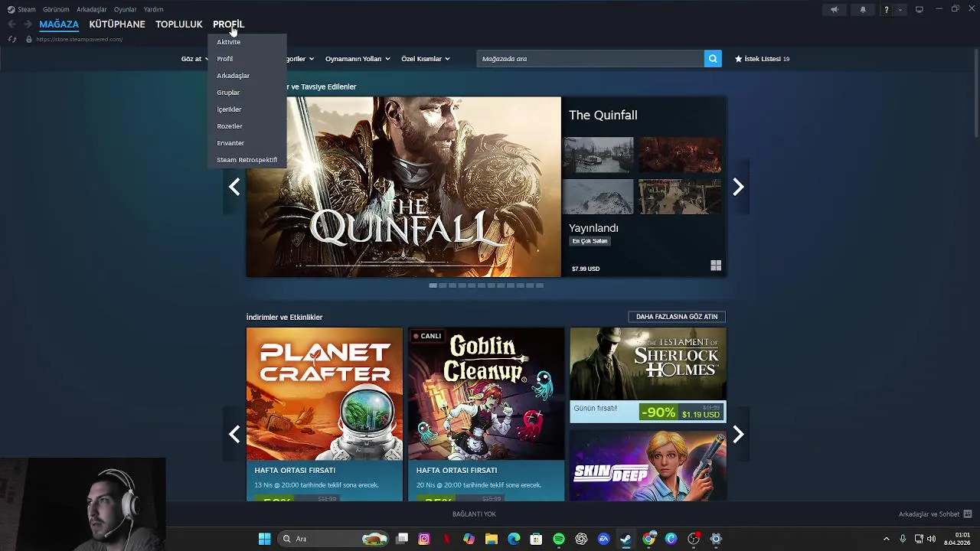The width and height of the screenshot is (980, 551).
Task: Click the magnifier search button
Action: tap(713, 58)
